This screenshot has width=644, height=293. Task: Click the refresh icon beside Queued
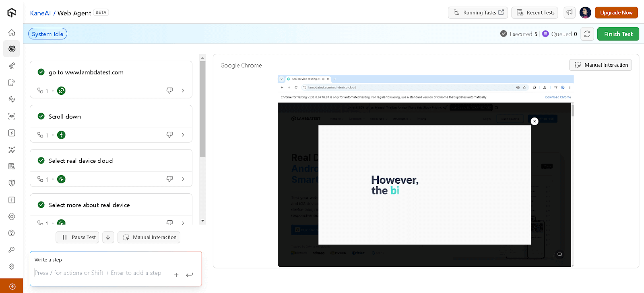[x=587, y=34]
